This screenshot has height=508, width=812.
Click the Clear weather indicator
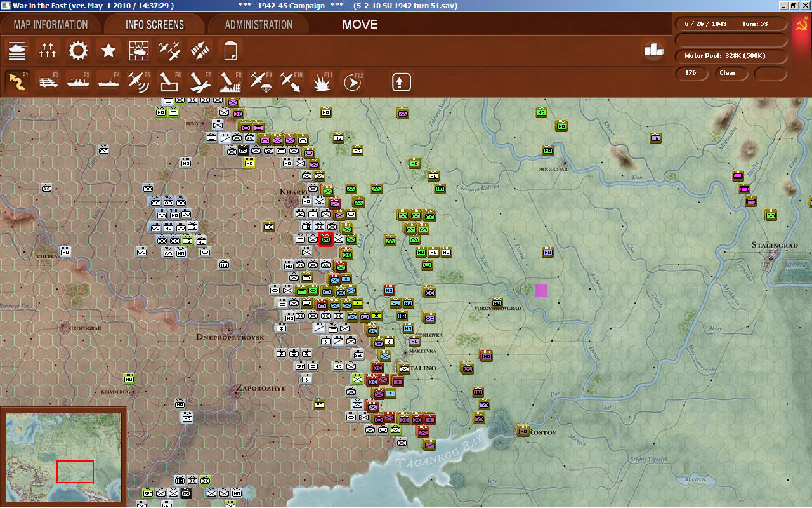coord(731,73)
